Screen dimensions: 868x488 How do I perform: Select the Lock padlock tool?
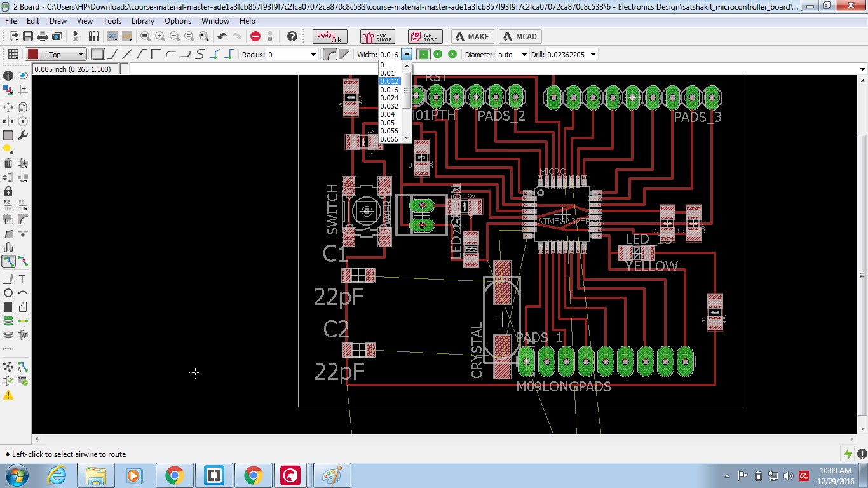[x=8, y=191]
